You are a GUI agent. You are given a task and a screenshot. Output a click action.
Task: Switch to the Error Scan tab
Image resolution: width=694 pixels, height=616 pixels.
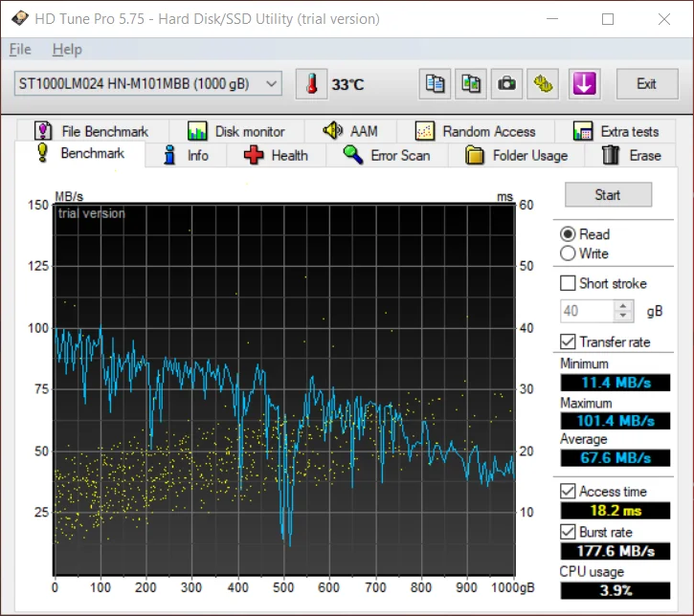[x=388, y=155]
